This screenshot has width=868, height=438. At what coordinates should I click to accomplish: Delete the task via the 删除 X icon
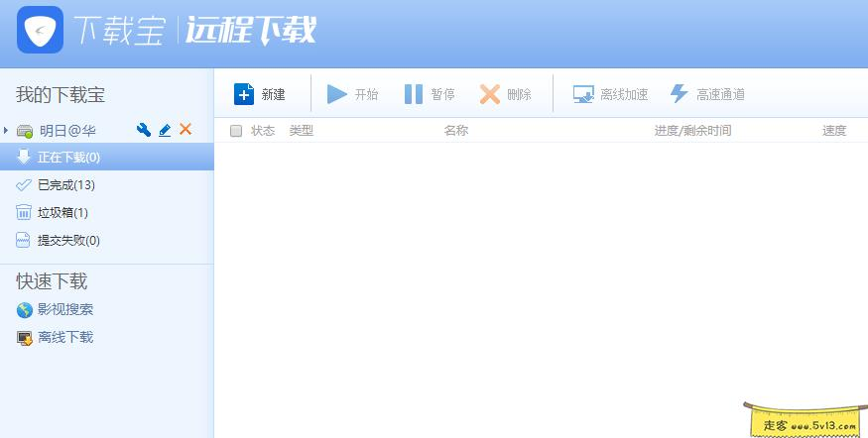click(x=490, y=94)
